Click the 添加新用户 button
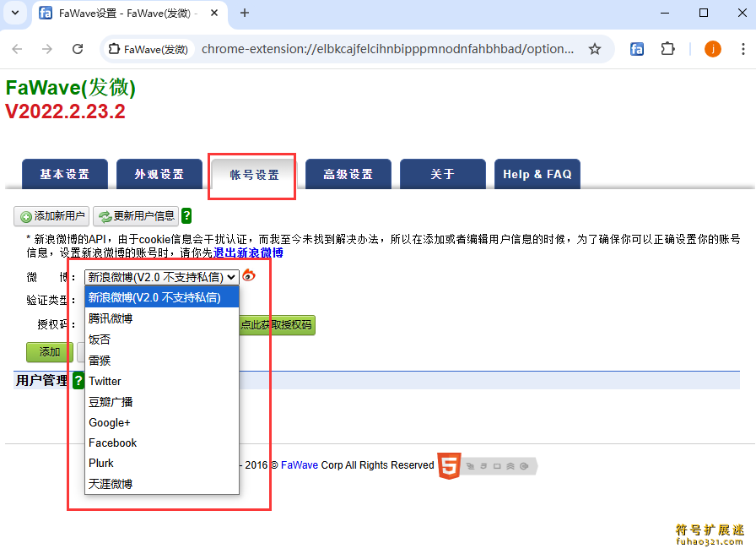This screenshot has height=554, width=756. [51, 216]
